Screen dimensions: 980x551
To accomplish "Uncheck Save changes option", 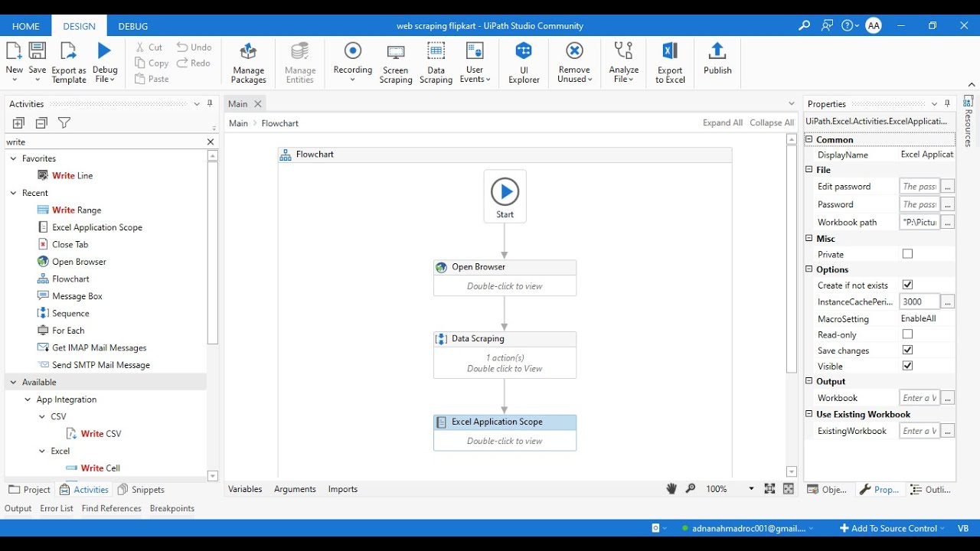I will point(907,350).
